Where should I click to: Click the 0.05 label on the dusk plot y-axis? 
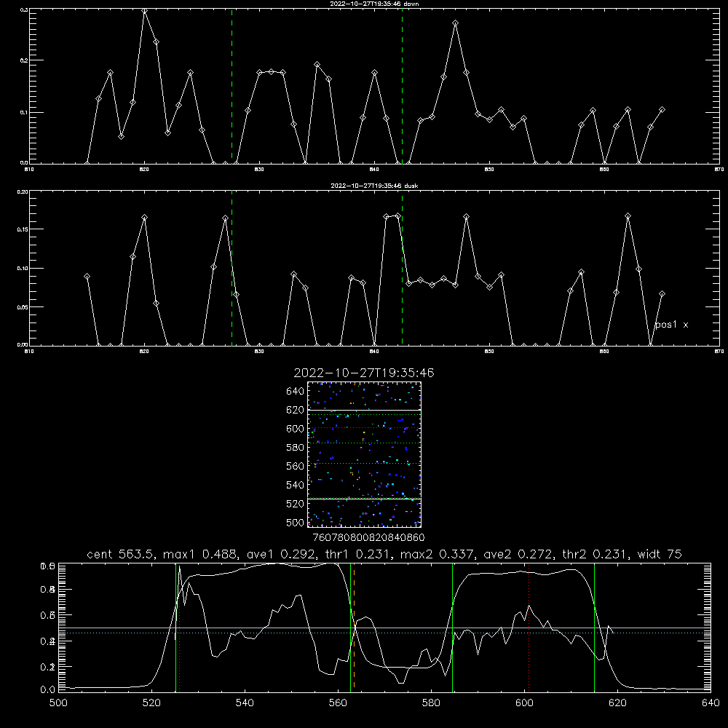(x=23, y=307)
